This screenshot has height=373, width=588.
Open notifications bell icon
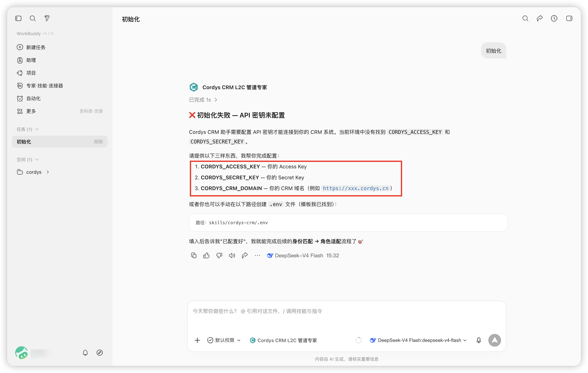(85, 352)
